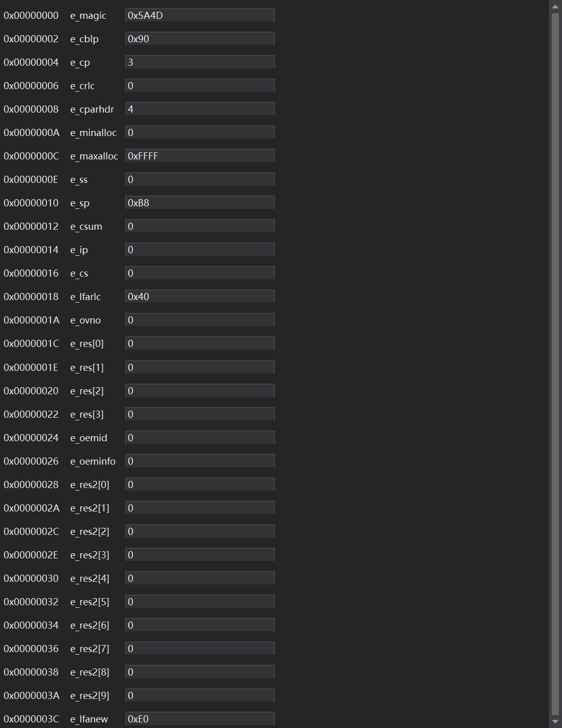Click the e_res2[9] value input
Image resolution: width=562 pixels, height=728 pixels.
(x=200, y=695)
